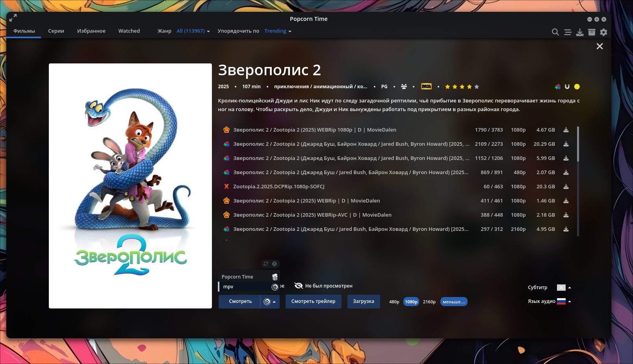Switch to the Фильмы tab

click(24, 31)
